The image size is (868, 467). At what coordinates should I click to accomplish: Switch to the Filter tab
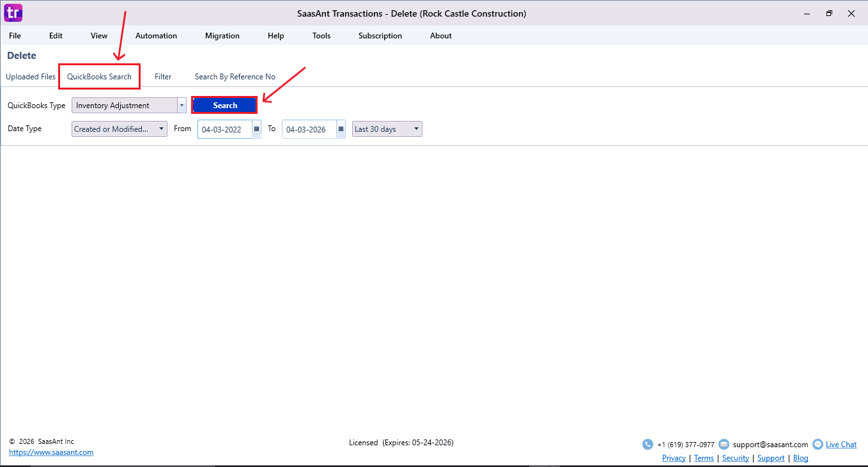tap(163, 77)
